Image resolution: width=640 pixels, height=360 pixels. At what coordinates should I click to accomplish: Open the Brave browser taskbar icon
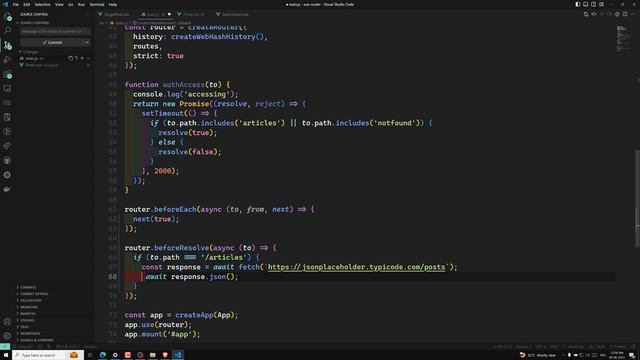[x=165, y=355]
